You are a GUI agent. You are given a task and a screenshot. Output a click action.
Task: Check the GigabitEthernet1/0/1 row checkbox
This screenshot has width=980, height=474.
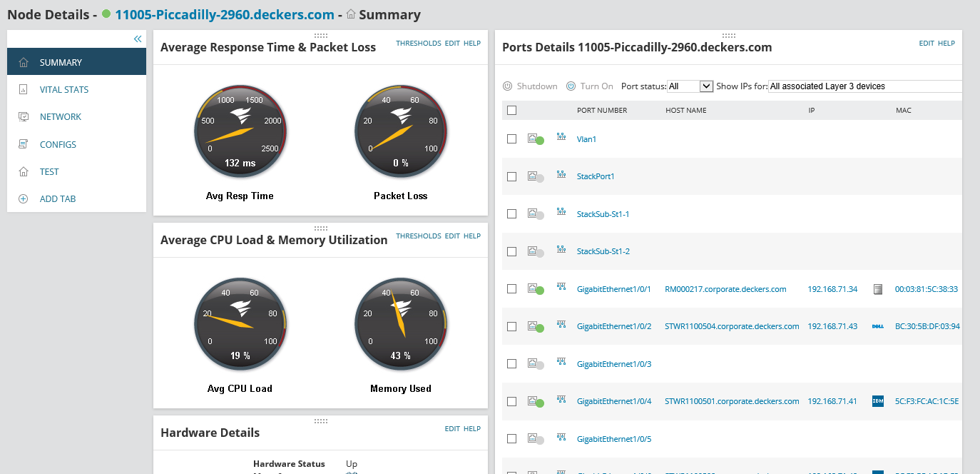point(511,289)
